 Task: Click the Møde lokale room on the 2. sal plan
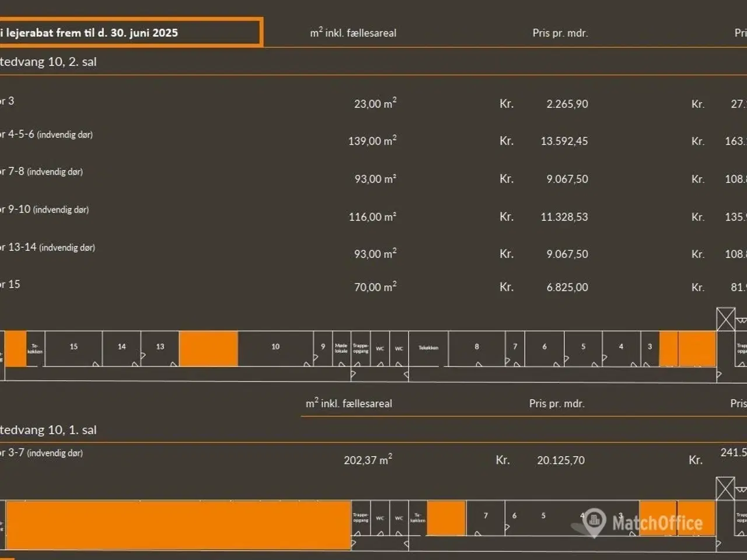point(341,348)
